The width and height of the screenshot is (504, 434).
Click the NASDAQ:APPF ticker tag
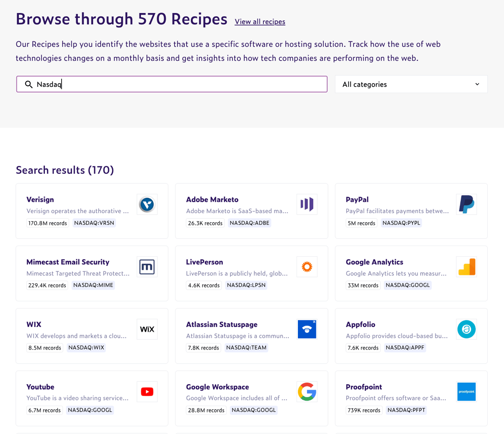click(x=405, y=348)
